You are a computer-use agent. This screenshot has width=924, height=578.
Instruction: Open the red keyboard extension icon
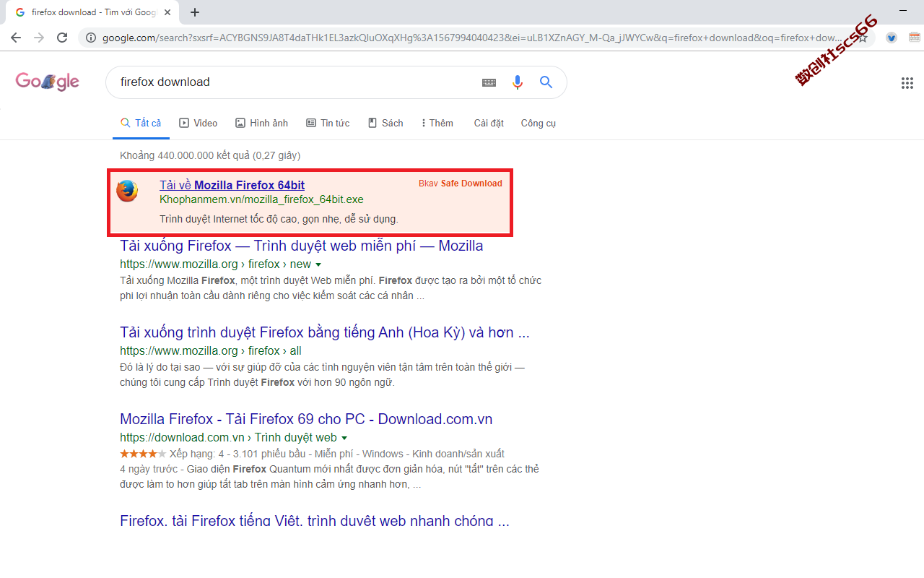[915, 38]
